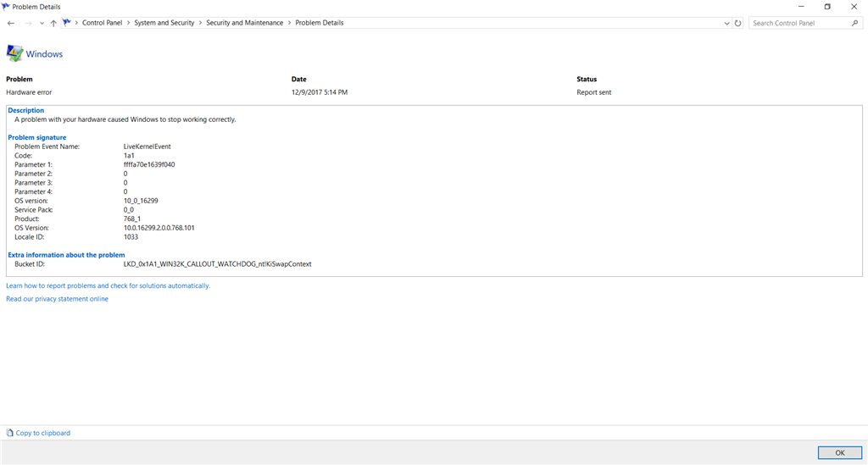Screen dimensions: 868x465
Task: Click Copy to clipboard link
Action: tap(43, 433)
